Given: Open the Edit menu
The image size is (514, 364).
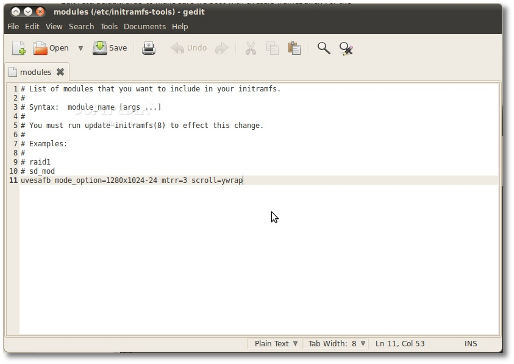Looking at the screenshot, I should click(32, 26).
